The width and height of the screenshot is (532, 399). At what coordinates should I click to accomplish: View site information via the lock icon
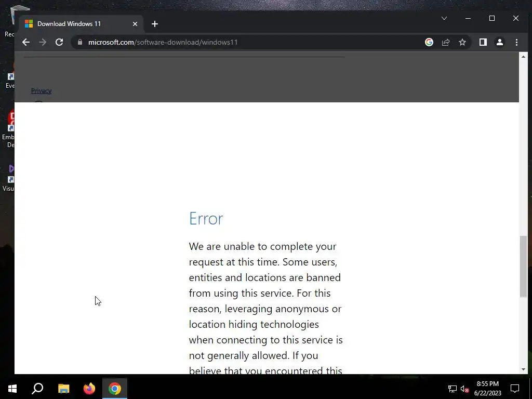pos(80,42)
